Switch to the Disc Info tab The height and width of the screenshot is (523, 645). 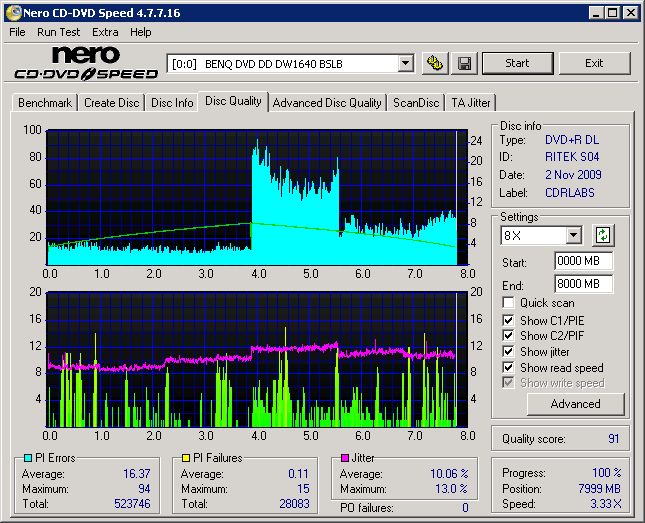pos(172,102)
